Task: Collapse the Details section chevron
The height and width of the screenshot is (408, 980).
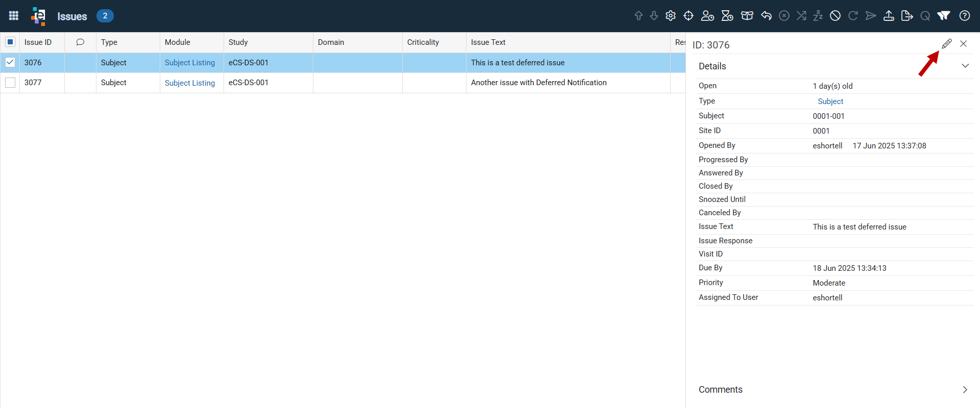Action: click(x=965, y=66)
